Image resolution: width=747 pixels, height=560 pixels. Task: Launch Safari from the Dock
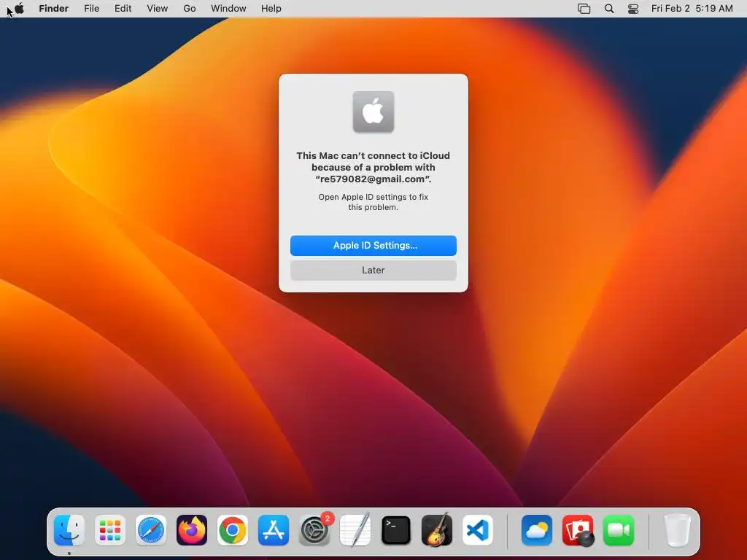click(x=151, y=531)
